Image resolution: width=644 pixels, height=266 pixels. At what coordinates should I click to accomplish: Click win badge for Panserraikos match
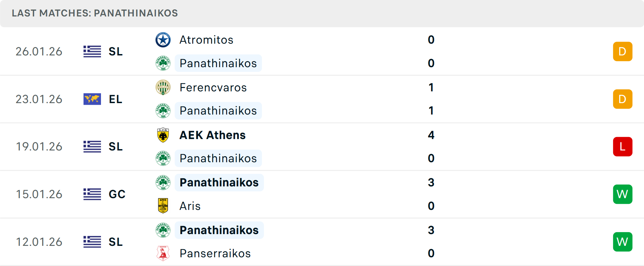point(623,242)
